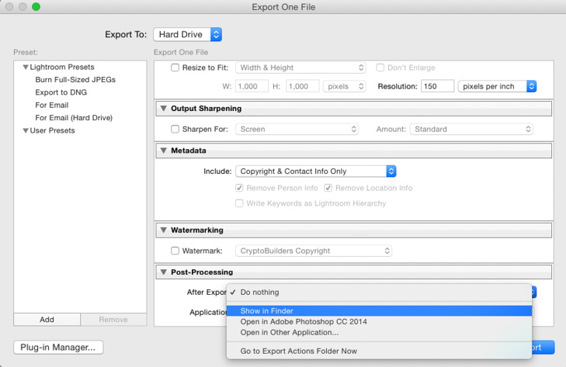Collapse the Lightroom Presets group
Screen dimensions: 566x367
(26, 67)
